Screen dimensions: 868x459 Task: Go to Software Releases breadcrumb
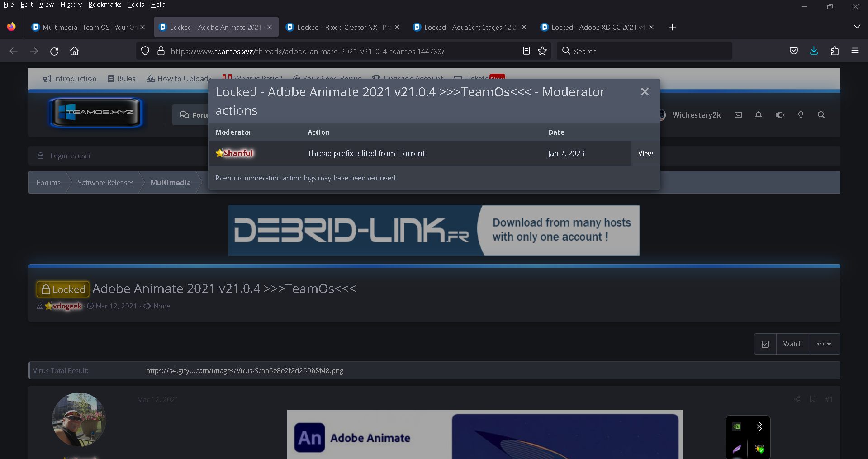pos(105,182)
